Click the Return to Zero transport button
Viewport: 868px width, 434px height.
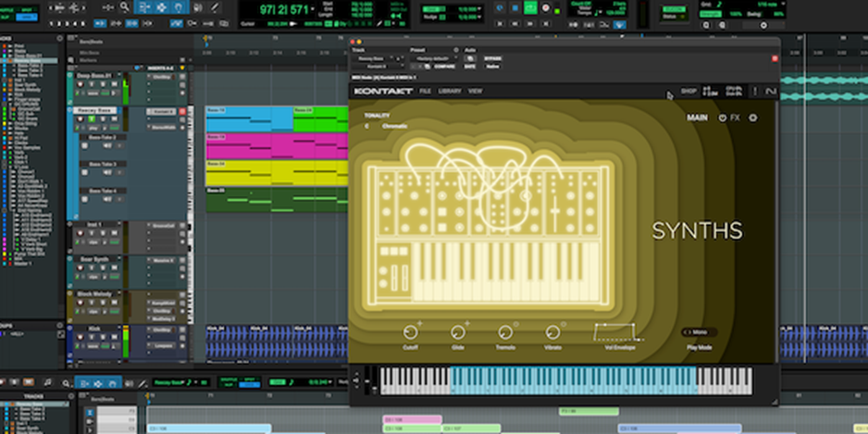tap(500, 24)
